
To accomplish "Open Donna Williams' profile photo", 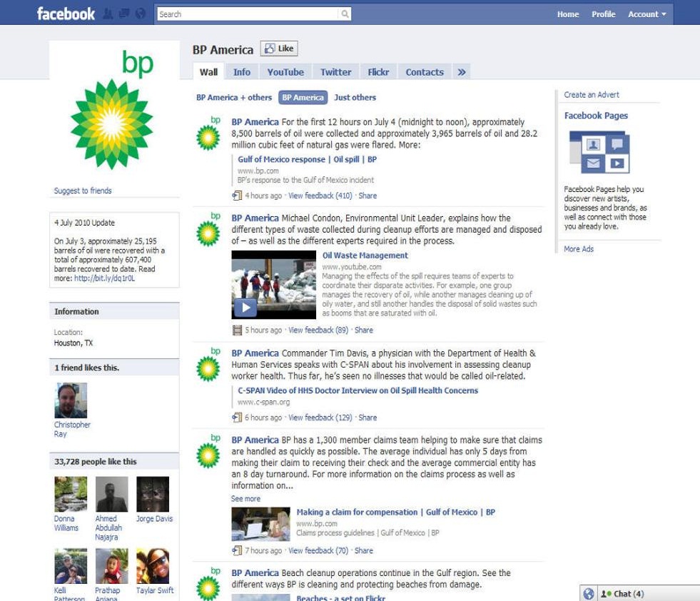I will click(x=71, y=494).
